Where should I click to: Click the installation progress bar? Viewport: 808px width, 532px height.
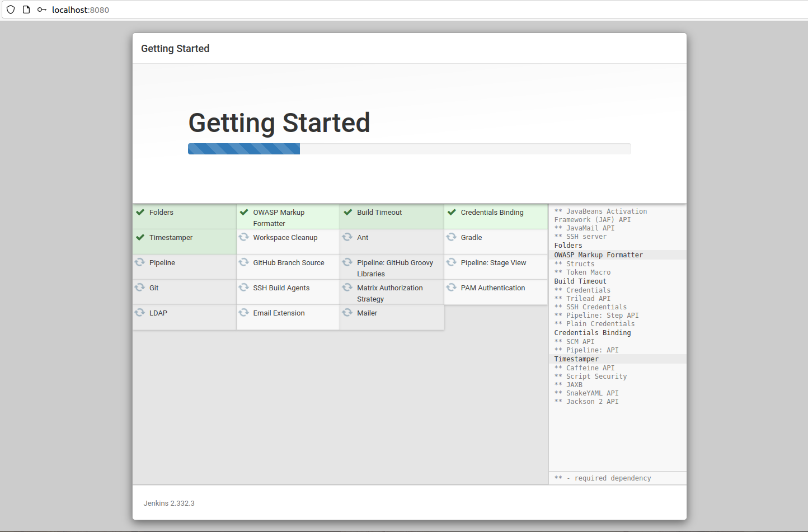click(x=410, y=149)
